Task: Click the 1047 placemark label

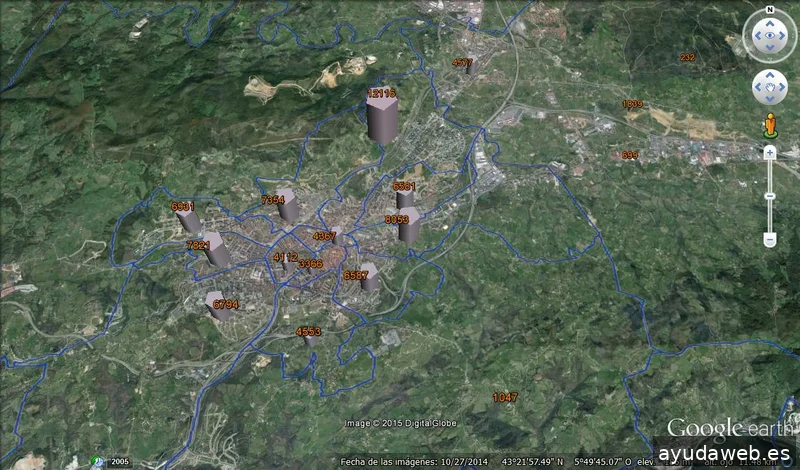Action: [505, 397]
